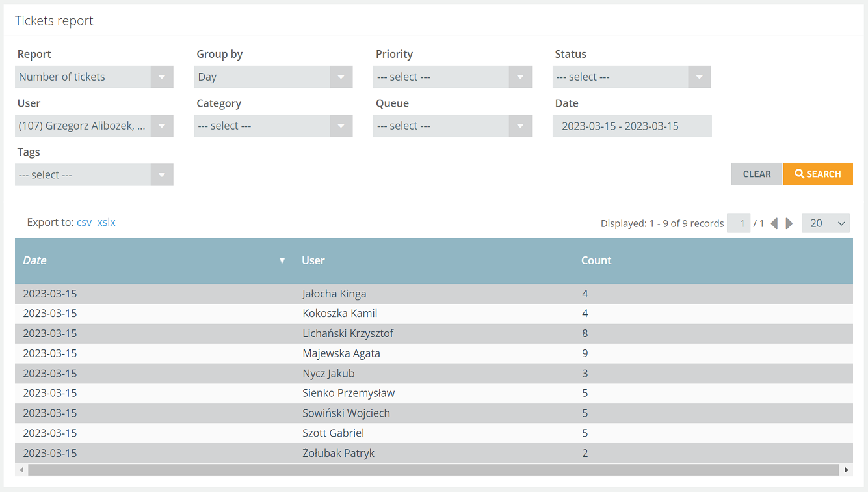
Task: Open the Tags dropdown
Action: [x=94, y=174]
